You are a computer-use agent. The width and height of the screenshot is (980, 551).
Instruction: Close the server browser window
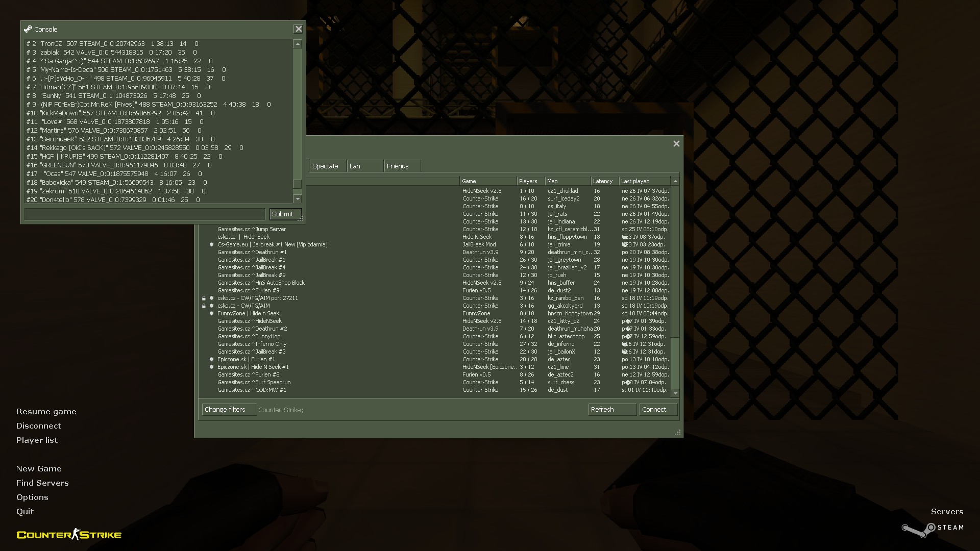click(676, 144)
